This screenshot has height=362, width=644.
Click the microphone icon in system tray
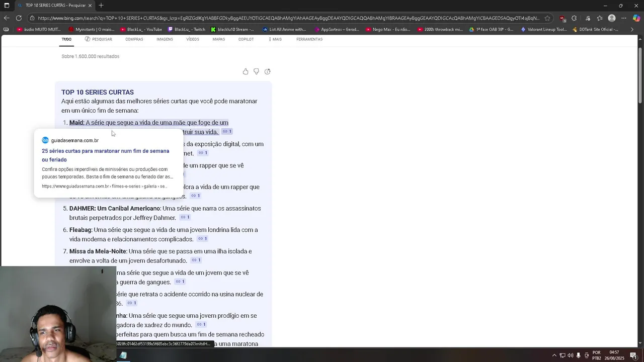579,355
